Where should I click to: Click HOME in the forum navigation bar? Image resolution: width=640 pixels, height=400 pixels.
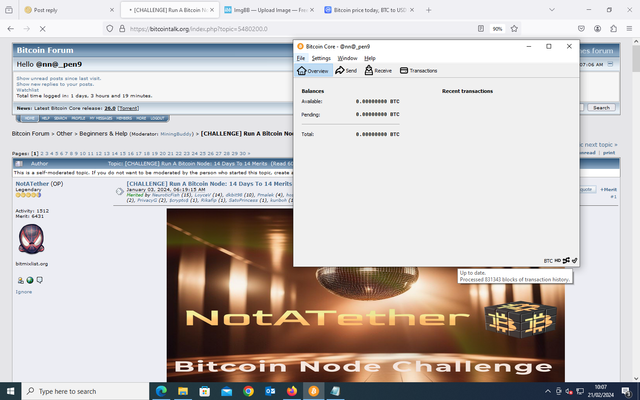click(x=29, y=118)
